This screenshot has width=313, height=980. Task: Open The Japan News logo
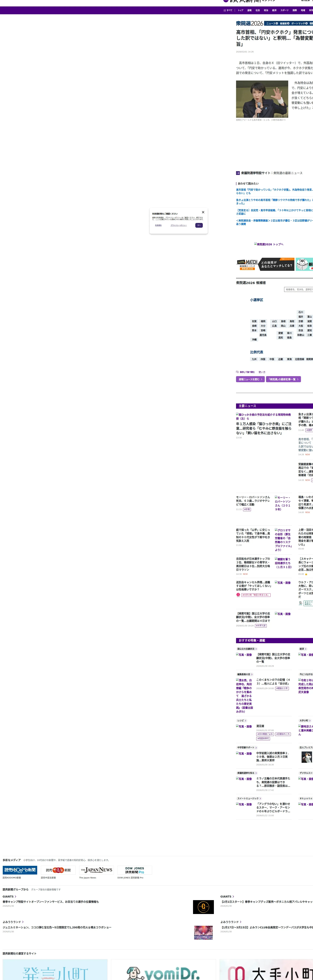coord(97,870)
